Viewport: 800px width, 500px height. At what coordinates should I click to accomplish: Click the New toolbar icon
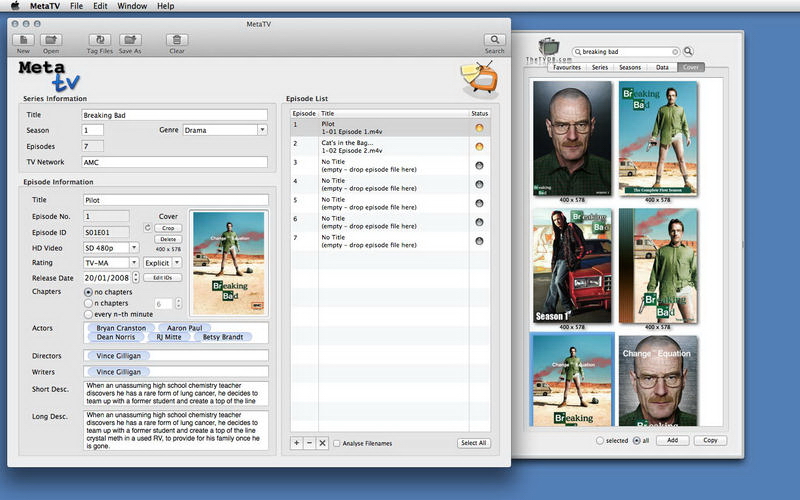(23, 39)
